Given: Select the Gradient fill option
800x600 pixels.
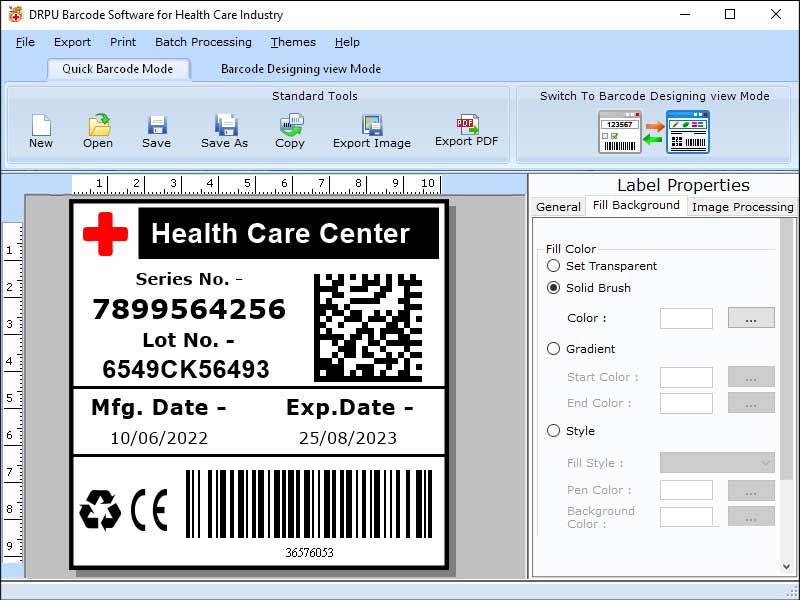Looking at the screenshot, I should (553, 348).
